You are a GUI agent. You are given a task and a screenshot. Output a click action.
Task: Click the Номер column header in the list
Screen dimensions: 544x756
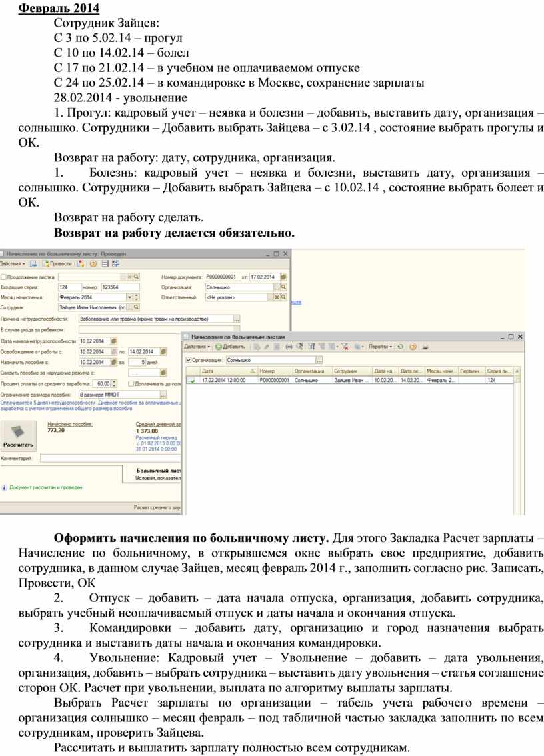[x=275, y=371]
